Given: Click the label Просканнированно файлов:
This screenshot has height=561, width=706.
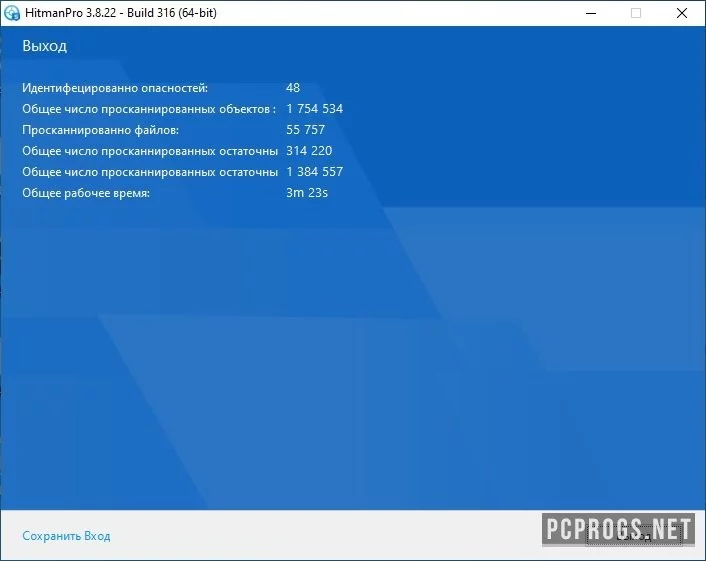Looking at the screenshot, I should (100, 130).
